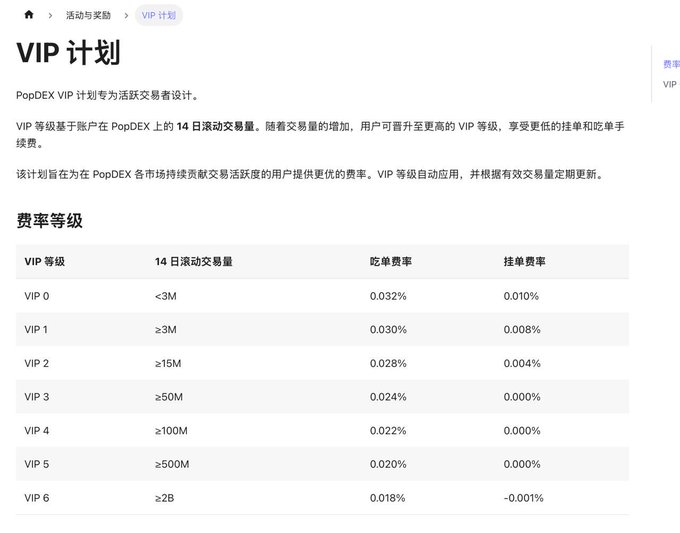The width and height of the screenshot is (680, 533).
Task: Select VIP 5 maker fee 0.000%
Action: (x=522, y=464)
